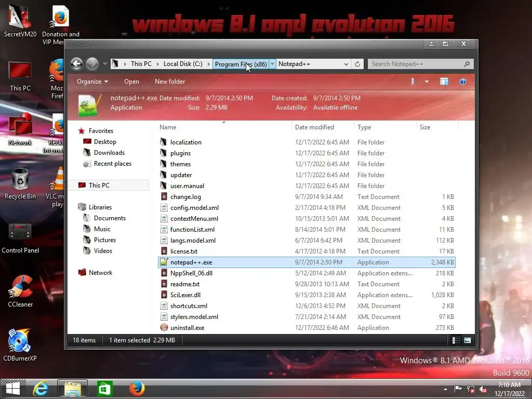The width and height of the screenshot is (532, 399).
Task: Select Control Panel desktop icon
Action: point(20,237)
